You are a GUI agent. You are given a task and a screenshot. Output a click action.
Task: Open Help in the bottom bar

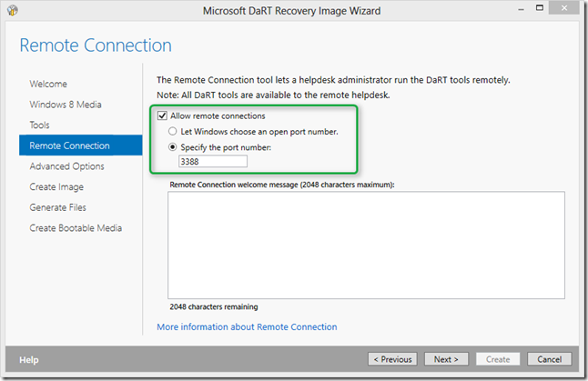click(x=29, y=360)
